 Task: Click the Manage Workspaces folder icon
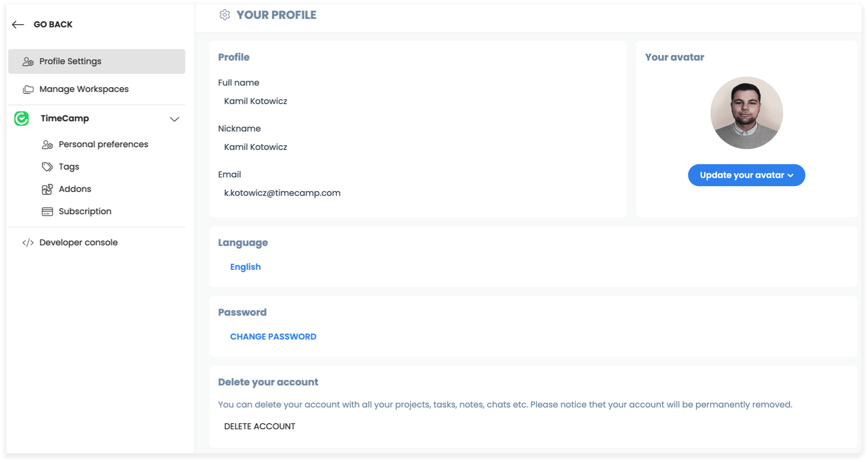point(28,89)
